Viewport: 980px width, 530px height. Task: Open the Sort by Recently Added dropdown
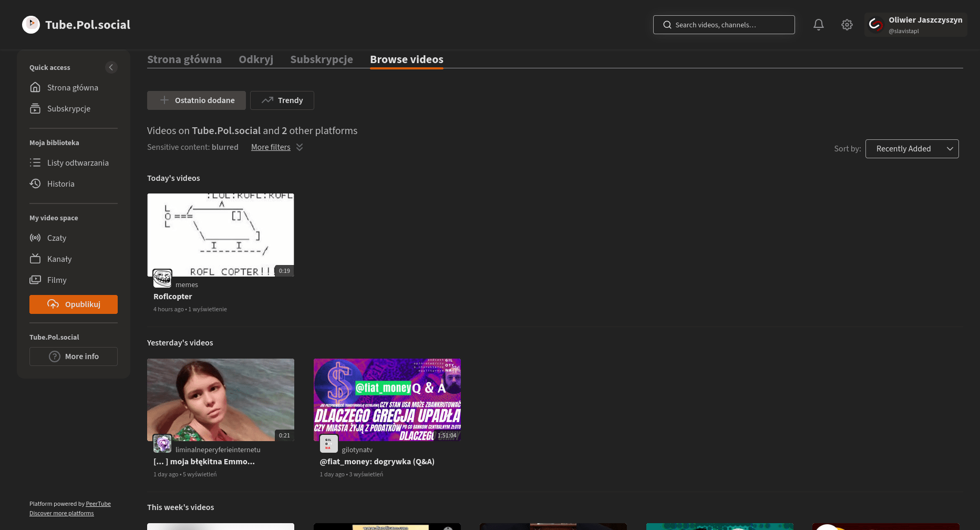(x=912, y=149)
